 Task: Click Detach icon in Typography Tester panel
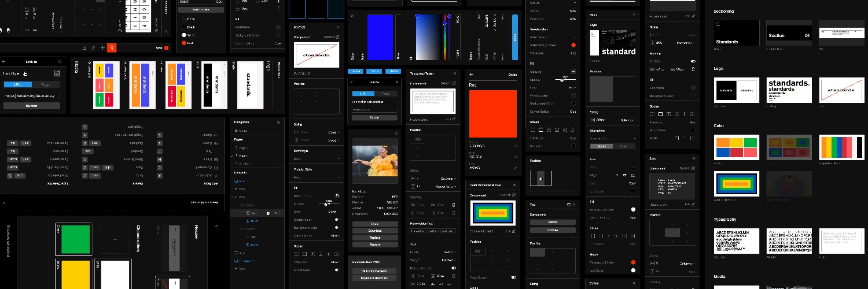point(454,83)
